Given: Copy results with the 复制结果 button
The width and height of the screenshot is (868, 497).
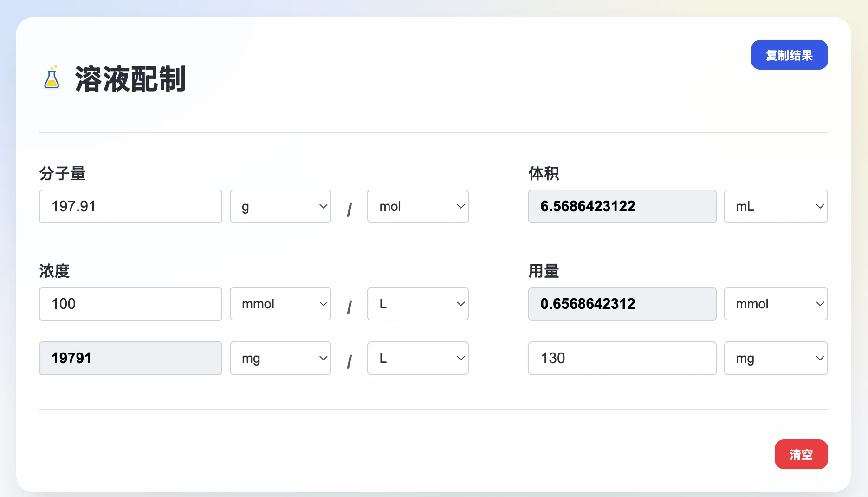Looking at the screenshot, I should coord(789,55).
